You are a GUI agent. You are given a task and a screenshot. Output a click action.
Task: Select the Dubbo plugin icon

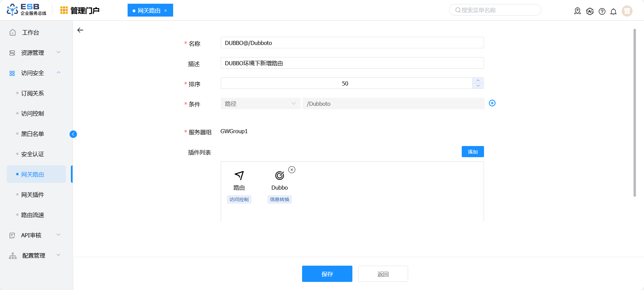[279, 175]
